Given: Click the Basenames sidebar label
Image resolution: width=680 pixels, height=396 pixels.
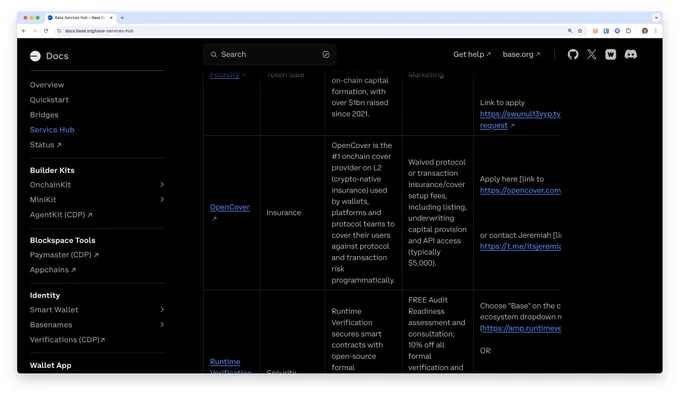Looking at the screenshot, I should 51,324.
